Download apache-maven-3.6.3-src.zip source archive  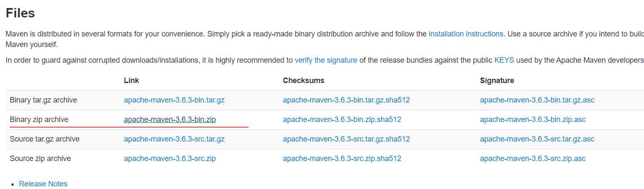pyautogui.click(x=170, y=158)
